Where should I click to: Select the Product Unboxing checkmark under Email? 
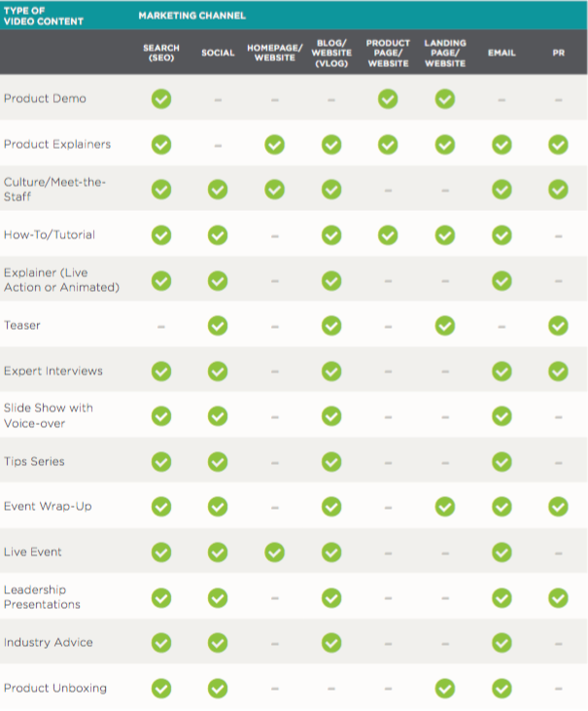502,689
